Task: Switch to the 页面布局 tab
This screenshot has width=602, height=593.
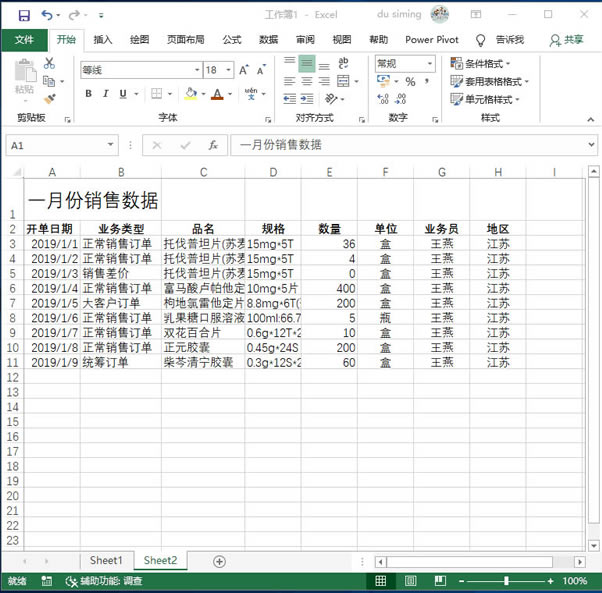Action: pos(185,40)
